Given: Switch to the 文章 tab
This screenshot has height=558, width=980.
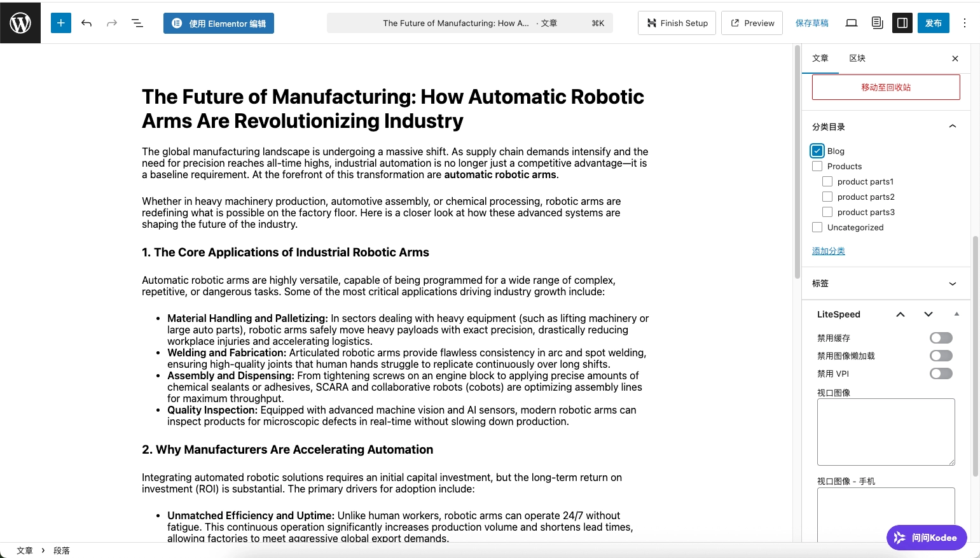Looking at the screenshot, I should pyautogui.click(x=820, y=58).
